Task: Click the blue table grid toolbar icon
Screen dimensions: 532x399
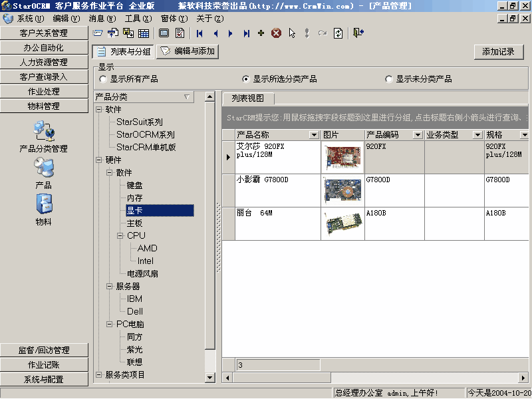Action: click(x=144, y=33)
